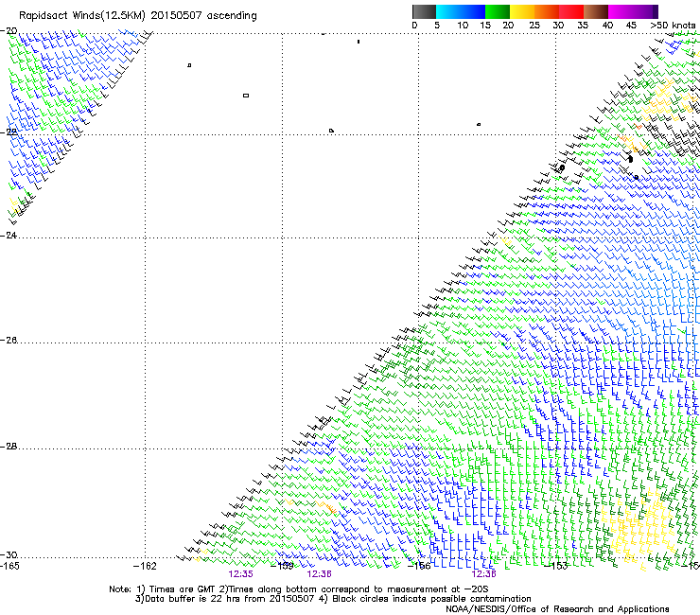Click the '-156' longitude axis label

419,566
